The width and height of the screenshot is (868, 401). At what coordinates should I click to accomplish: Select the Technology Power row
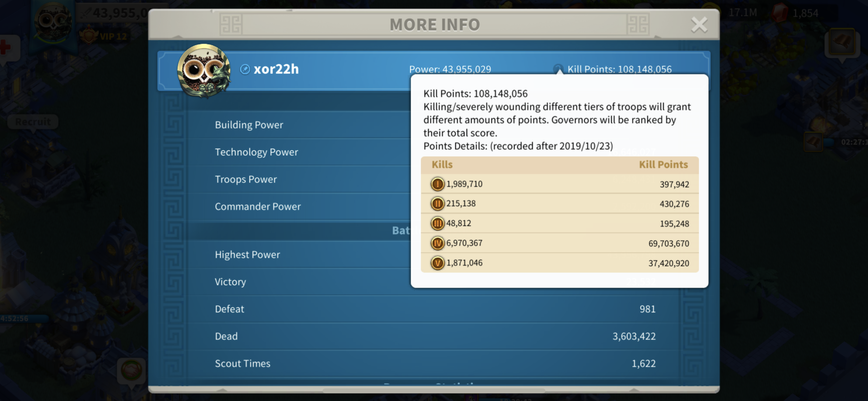(256, 152)
